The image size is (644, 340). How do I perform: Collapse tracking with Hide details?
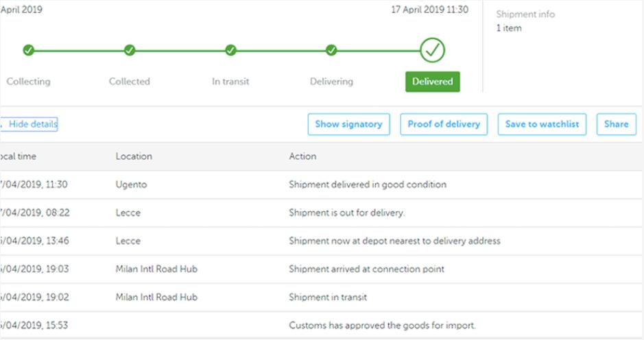pyautogui.click(x=29, y=125)
